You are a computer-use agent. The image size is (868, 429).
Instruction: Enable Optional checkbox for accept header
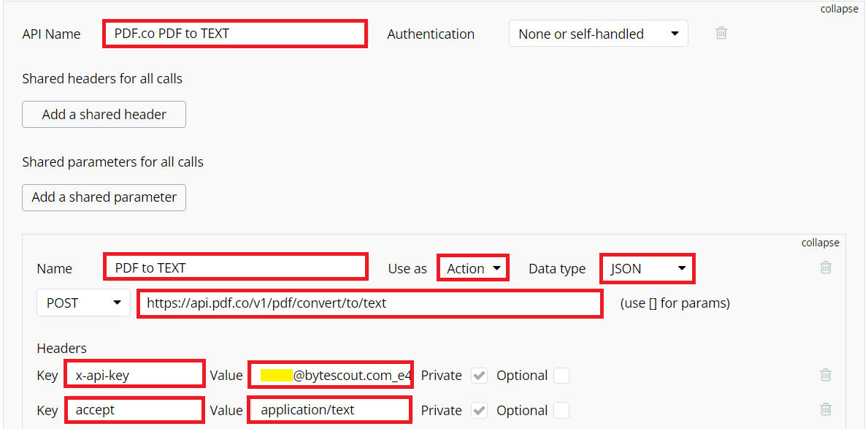pos(561,411)
